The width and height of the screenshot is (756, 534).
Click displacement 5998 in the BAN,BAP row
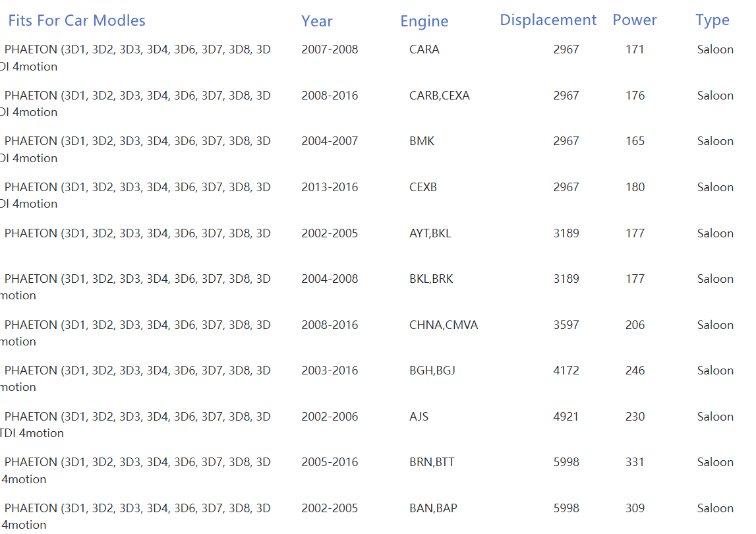tap(566, 508)
